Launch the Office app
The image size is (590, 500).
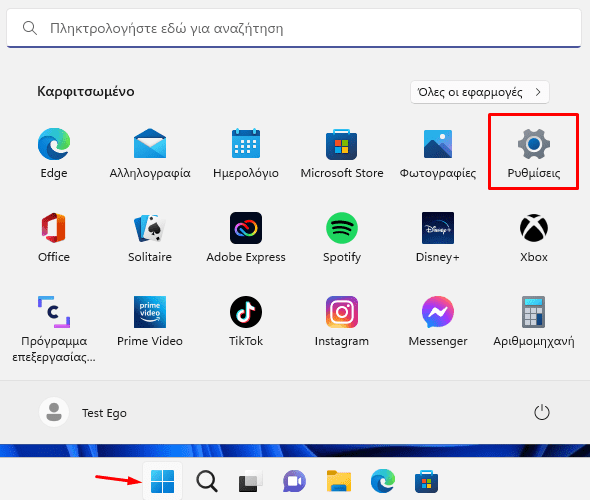pos(54,237)
